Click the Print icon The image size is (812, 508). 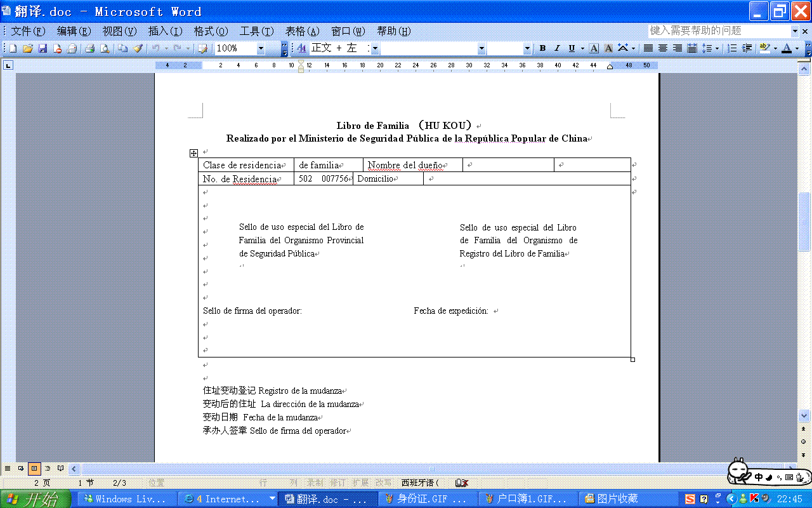coord(89,48)
